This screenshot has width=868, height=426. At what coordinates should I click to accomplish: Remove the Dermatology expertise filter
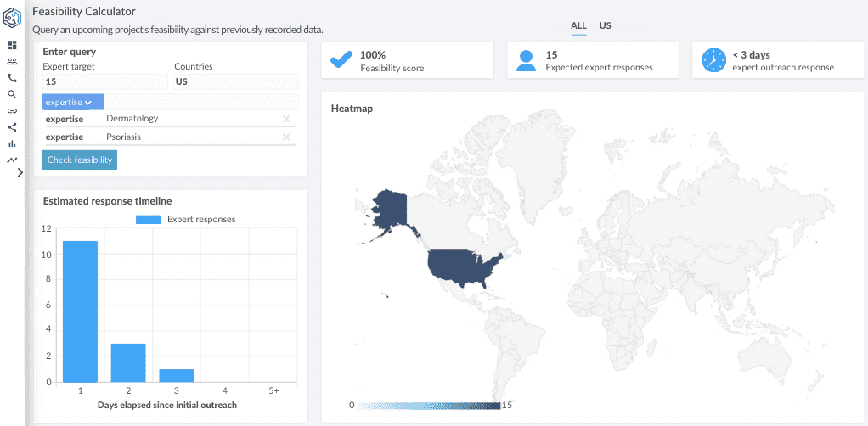(286, 119)
